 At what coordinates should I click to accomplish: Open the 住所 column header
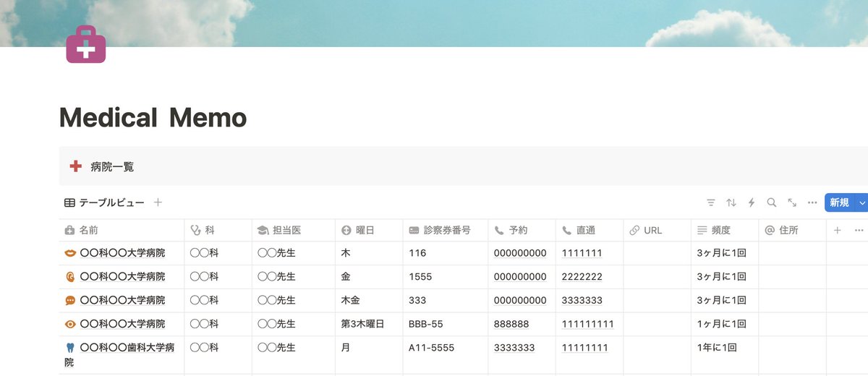click(x=793, y=231)
